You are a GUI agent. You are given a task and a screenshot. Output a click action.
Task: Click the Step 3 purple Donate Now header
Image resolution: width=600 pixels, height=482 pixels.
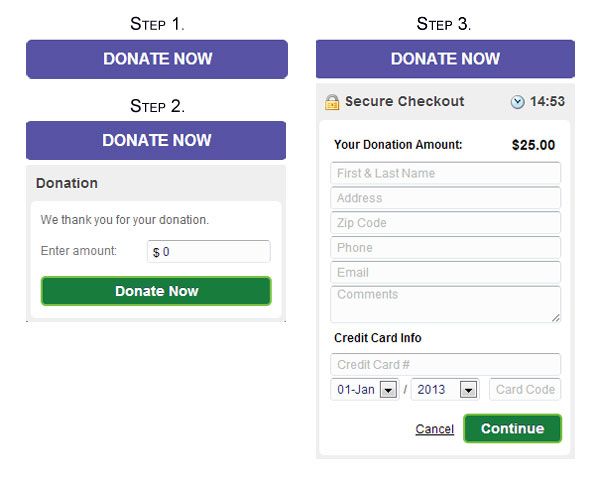(445, 59)
